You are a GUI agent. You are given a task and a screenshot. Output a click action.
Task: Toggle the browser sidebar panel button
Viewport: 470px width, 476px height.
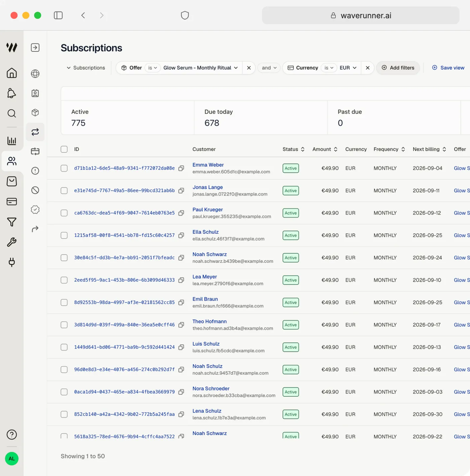[x=58, y=15]
